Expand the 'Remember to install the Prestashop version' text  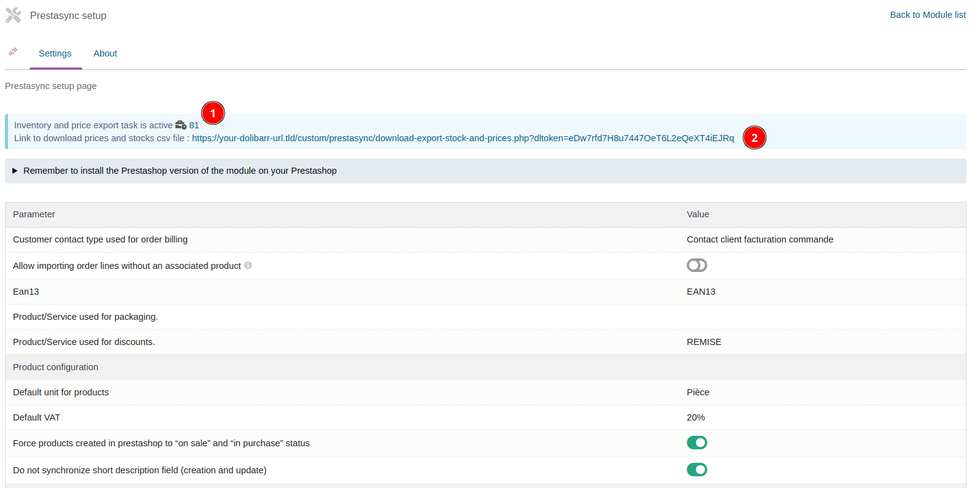pos(180,171)
